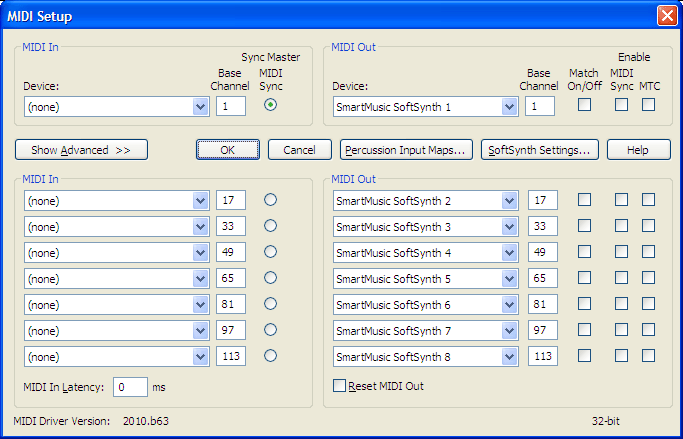Open MIDI In dropdown for channel 97
The width and height of the screenshot is (683, 439).
(x=117, y=331)
